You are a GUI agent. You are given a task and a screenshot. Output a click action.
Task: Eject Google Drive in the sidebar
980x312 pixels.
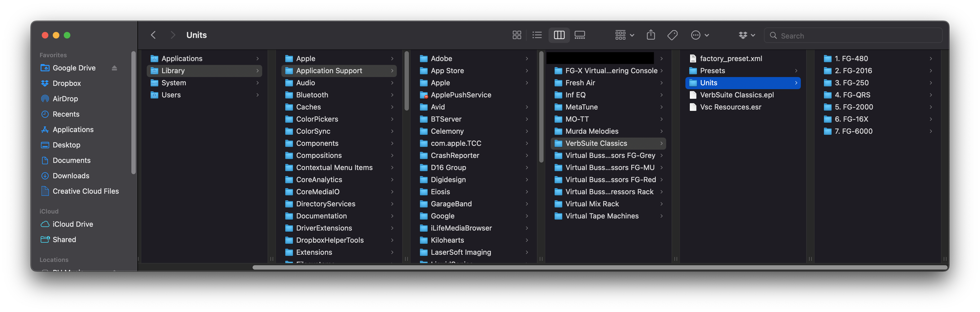coord(114,68)
